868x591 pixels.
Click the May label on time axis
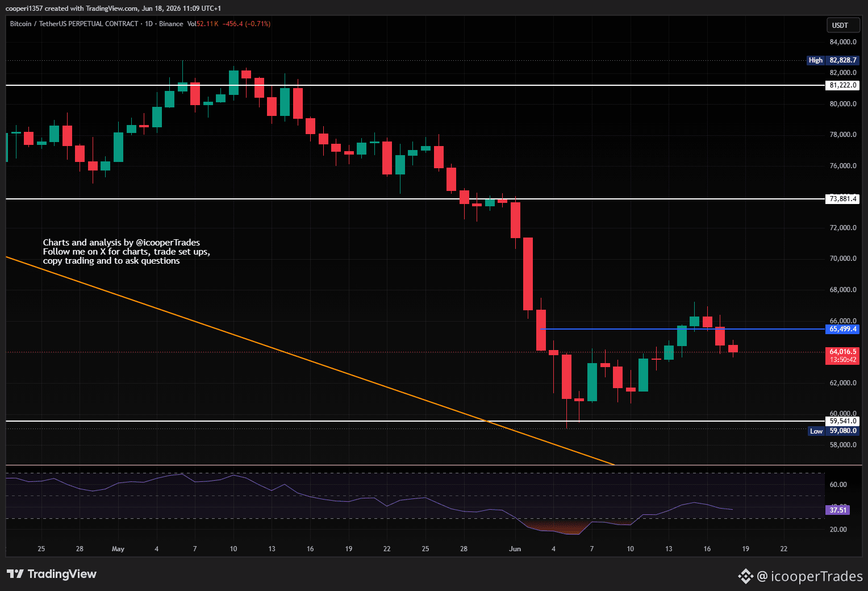pos(118,549)
